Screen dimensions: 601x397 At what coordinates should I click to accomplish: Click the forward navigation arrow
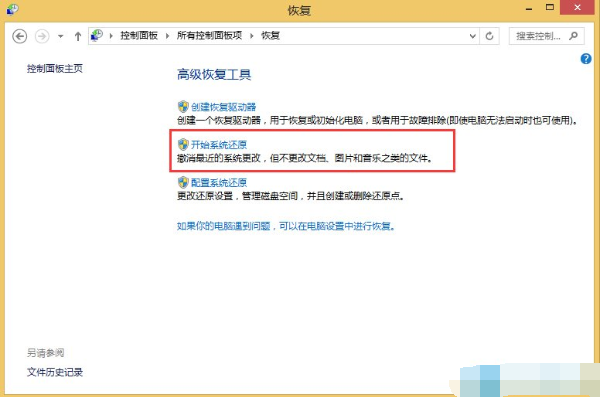tap(42, 36)
